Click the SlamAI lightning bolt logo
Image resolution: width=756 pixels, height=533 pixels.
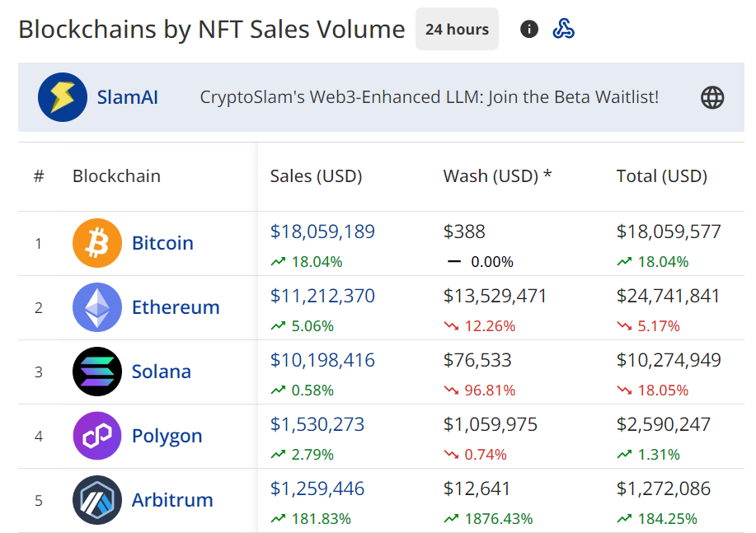[x=63, y=97]
